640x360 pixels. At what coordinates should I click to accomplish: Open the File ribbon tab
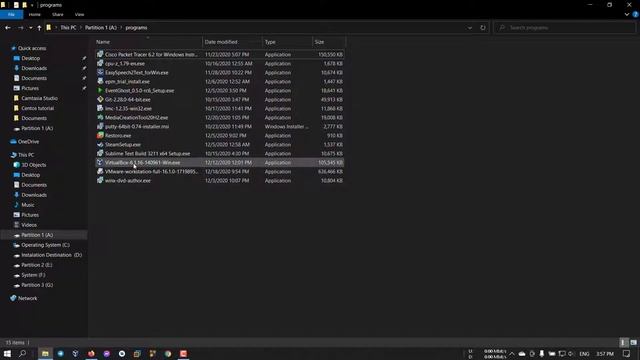[11, 14]
